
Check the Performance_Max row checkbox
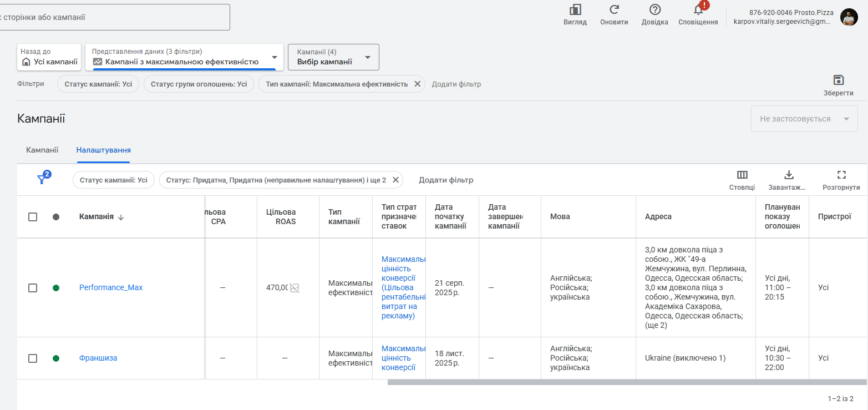tap(33, 288)
